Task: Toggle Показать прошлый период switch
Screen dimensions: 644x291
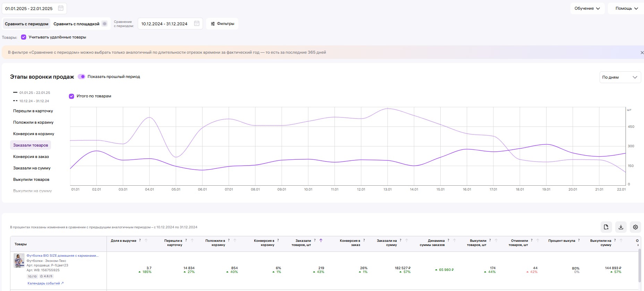Action: tap(82, 77)
